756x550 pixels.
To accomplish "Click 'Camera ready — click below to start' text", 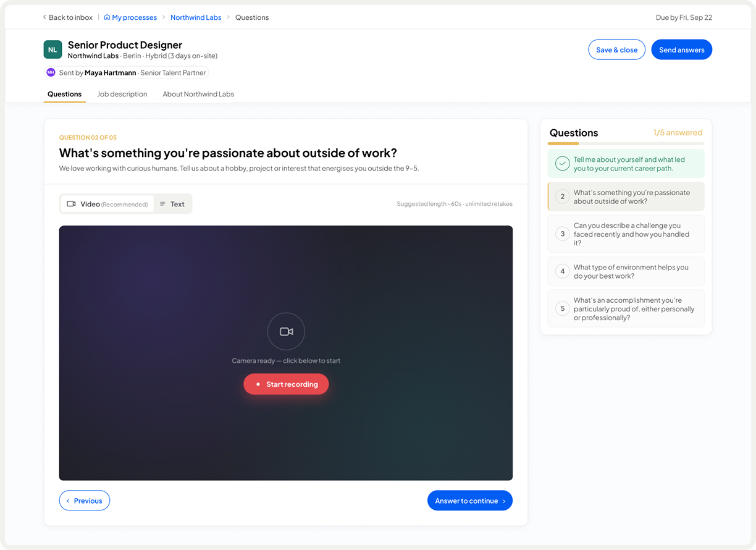I will click(286, 360).
